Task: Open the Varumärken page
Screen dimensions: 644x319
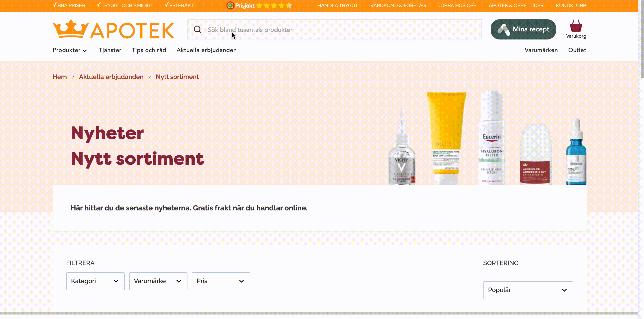Action: (x=541, y=50)
